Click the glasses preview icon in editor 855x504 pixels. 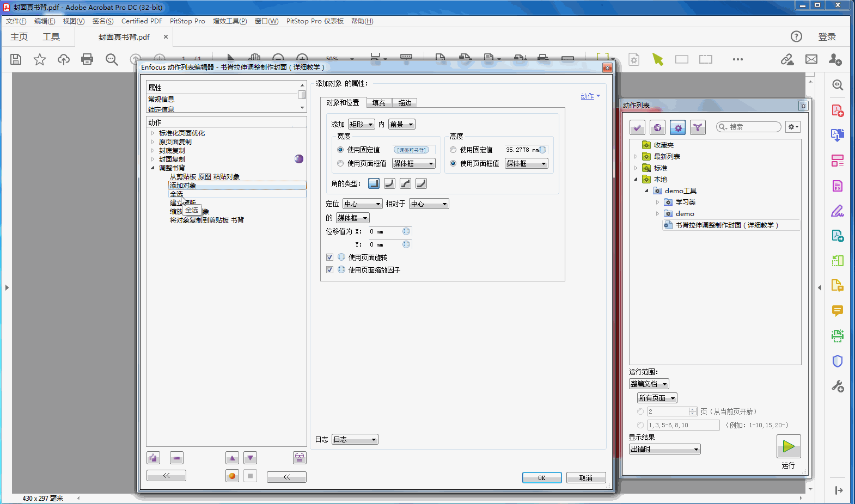click(x=300, y=458)
